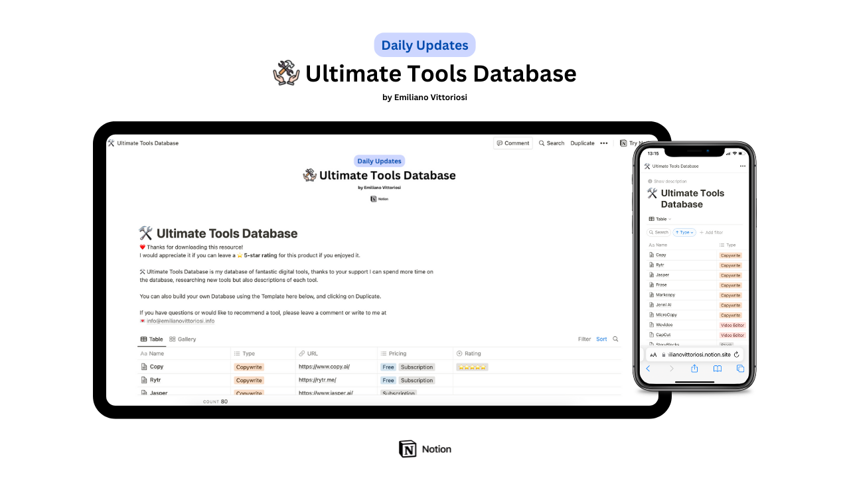
Task: Click the Free tag in Rytr row
Action: pos(388,380)
